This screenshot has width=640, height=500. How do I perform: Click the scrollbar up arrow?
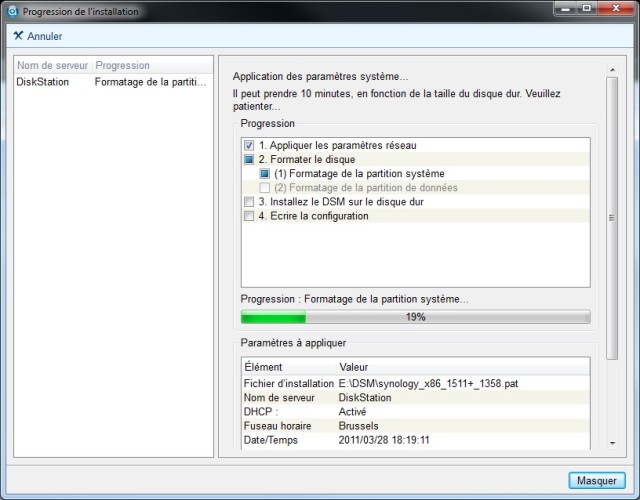[612, 70]
